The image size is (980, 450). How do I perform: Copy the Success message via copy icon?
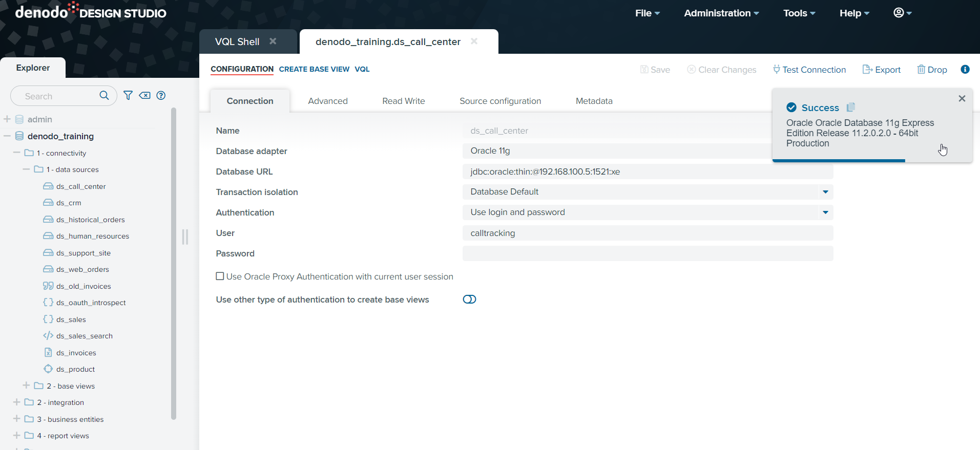(851, 107)
